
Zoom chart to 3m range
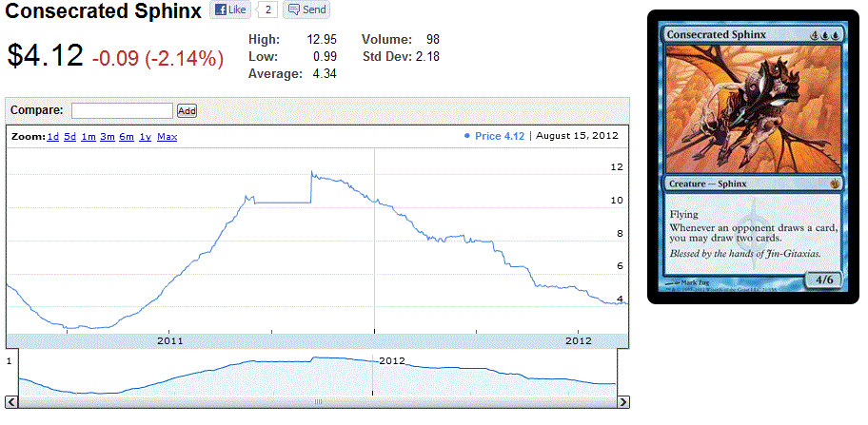click(x=107, y=137)
